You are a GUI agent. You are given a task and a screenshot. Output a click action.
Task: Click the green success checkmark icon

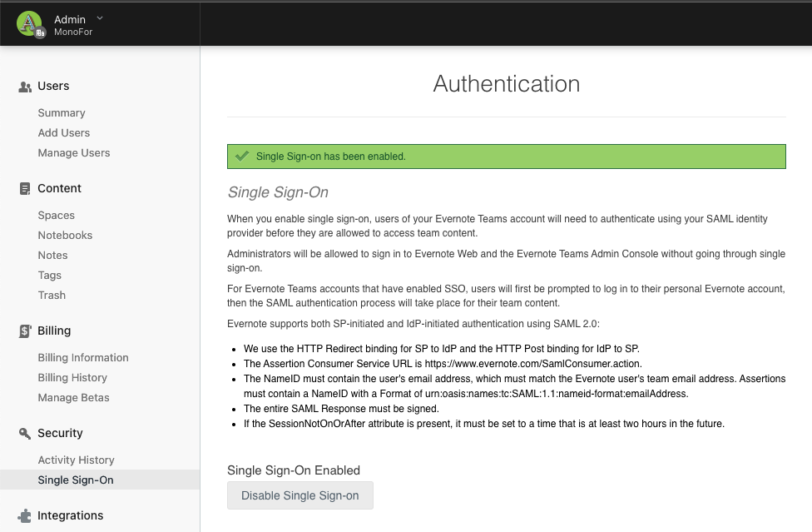click(x=242, y=156)
